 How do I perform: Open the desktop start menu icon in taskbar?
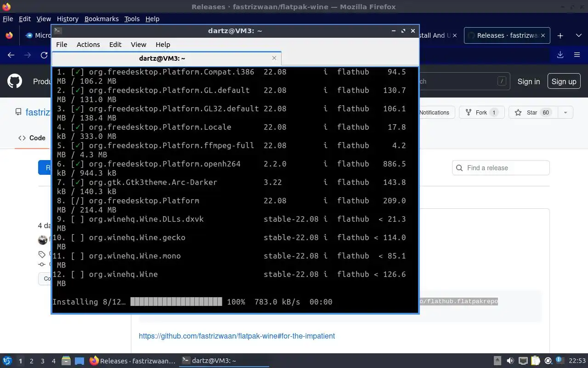pyautogui.click(x=7, y=361)
